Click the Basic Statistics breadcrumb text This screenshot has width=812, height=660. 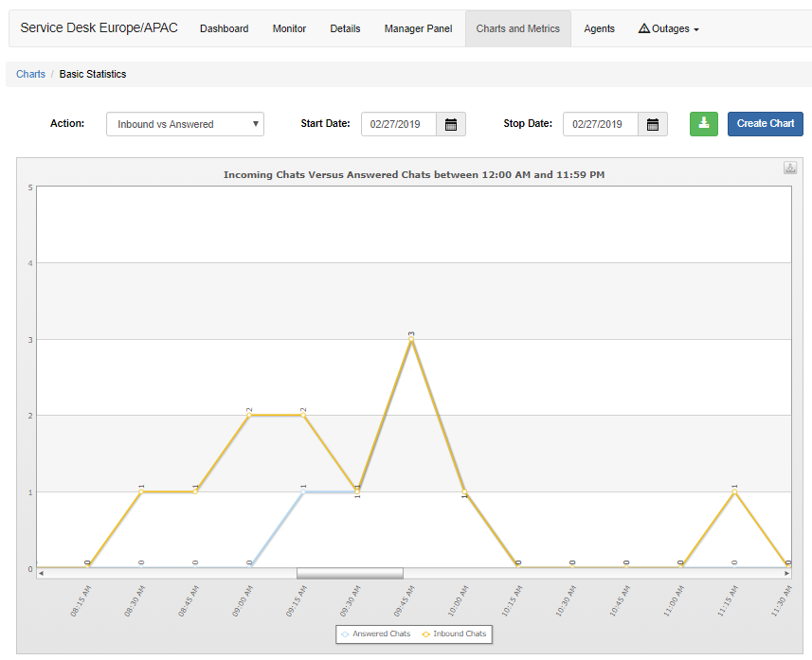coord(93,74)
